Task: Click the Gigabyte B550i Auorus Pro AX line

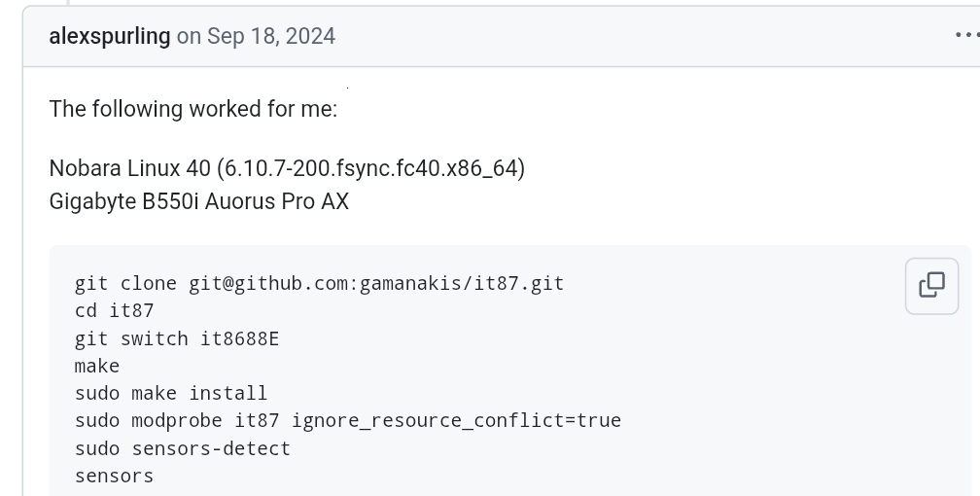Action: (x=198, y=201)
